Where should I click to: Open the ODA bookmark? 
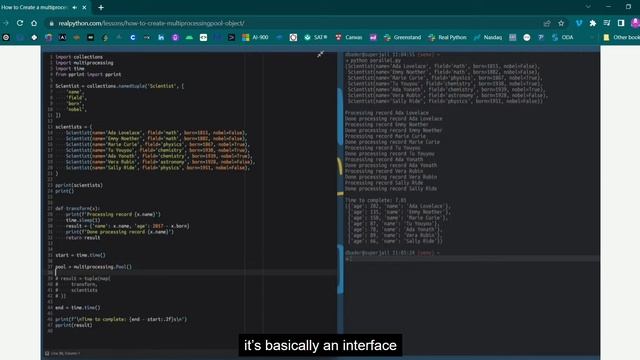point(562,37)
